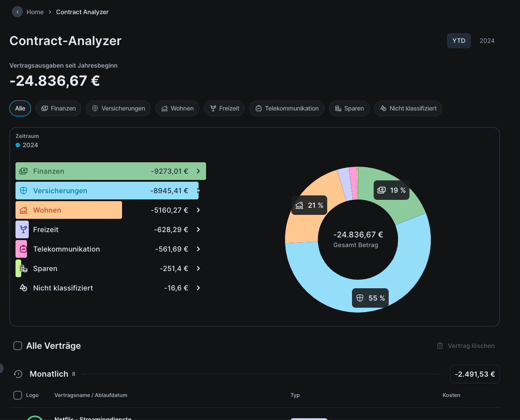Select the Telekommunikation filter chip
This screenshot has width=520, height=420.
287,108
